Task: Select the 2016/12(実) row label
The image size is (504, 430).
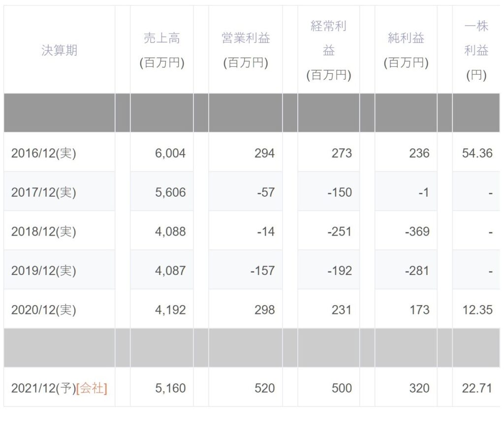Action: click(x=44, y=153)
